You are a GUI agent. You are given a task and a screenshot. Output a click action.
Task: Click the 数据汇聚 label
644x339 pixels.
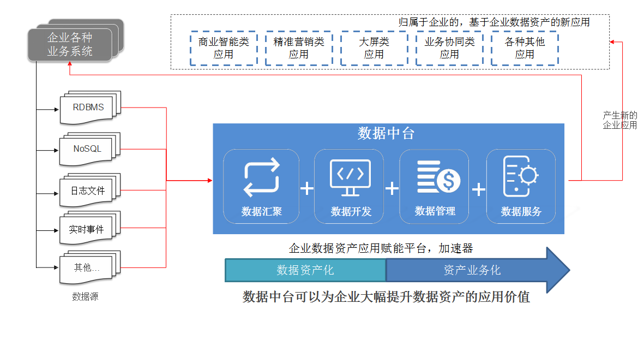262,211
